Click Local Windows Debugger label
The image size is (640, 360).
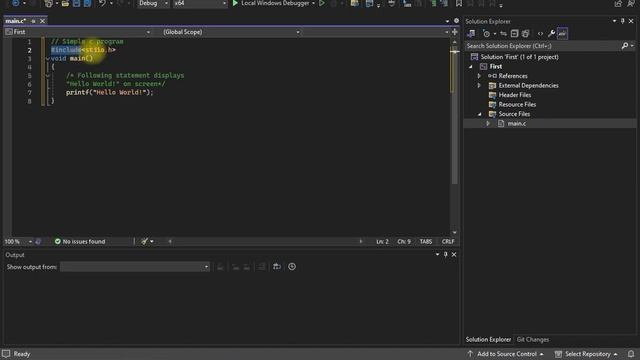coord(275,3)
